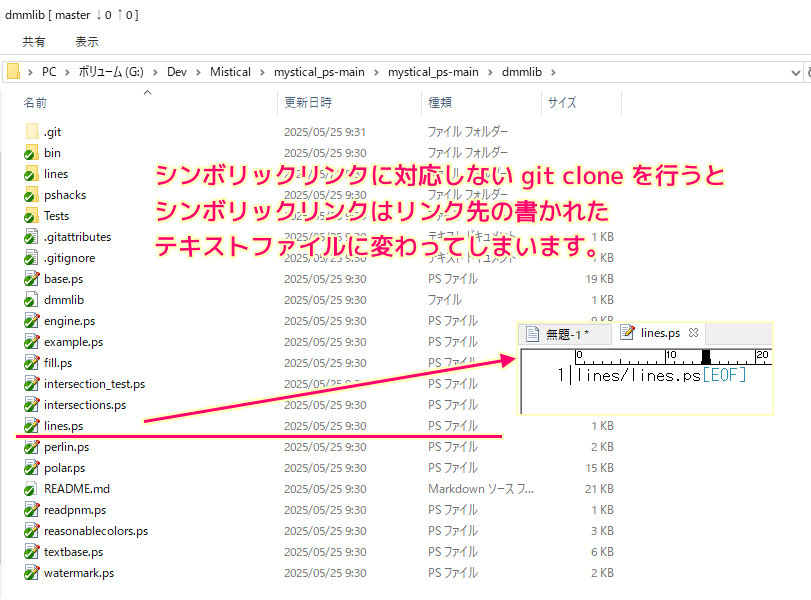This screenshot has height=600, width=811.
Task: Select the lines folder icon
Action: coord(32,174)
